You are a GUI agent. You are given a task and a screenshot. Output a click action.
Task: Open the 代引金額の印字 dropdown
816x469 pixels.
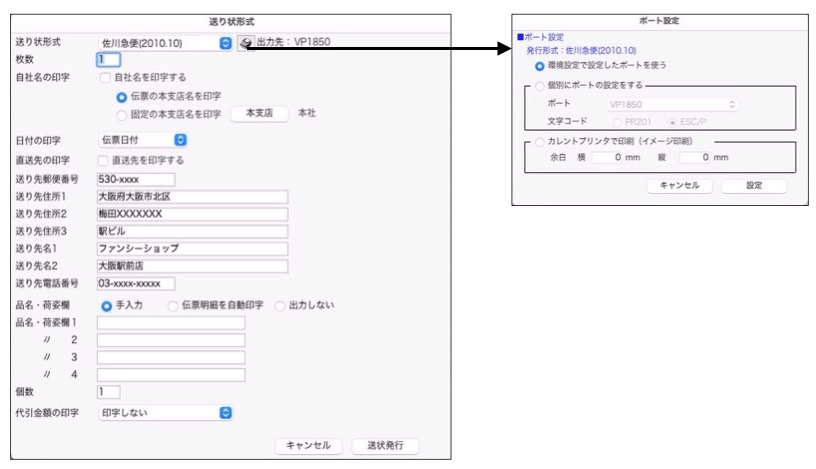point(165,412)
